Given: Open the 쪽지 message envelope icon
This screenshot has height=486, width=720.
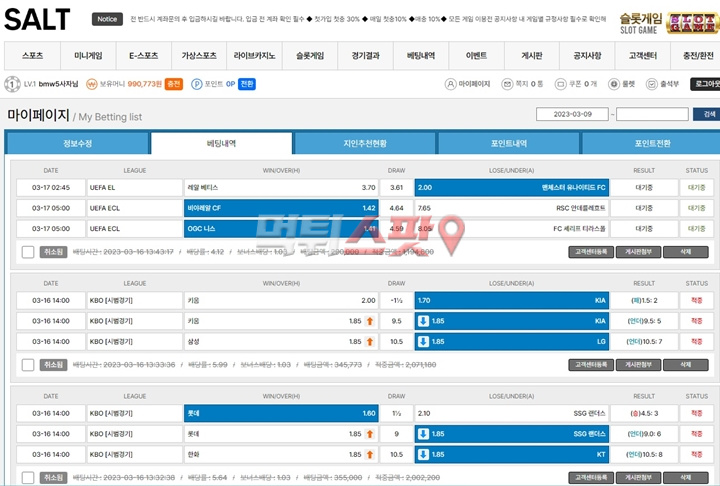Looking at the screenshot, I should 507,84.
